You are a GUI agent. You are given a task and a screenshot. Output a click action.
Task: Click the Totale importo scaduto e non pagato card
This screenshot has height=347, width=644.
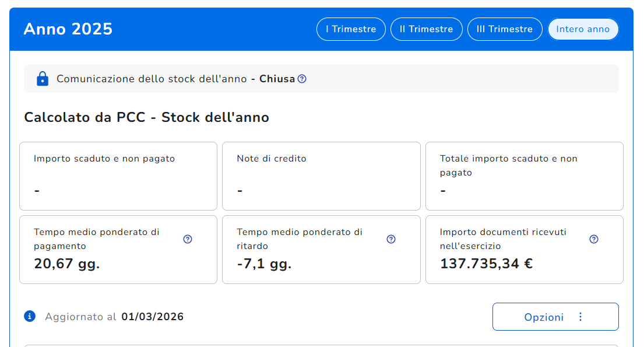click(525, 176)
